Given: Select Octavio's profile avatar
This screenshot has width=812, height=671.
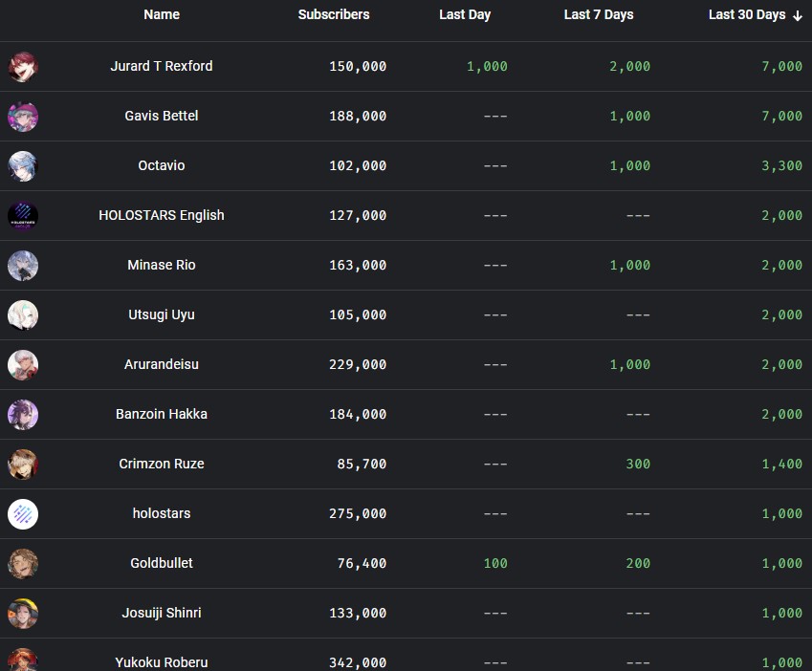Looking at the screenshot, I should click(x=23, y=166).
